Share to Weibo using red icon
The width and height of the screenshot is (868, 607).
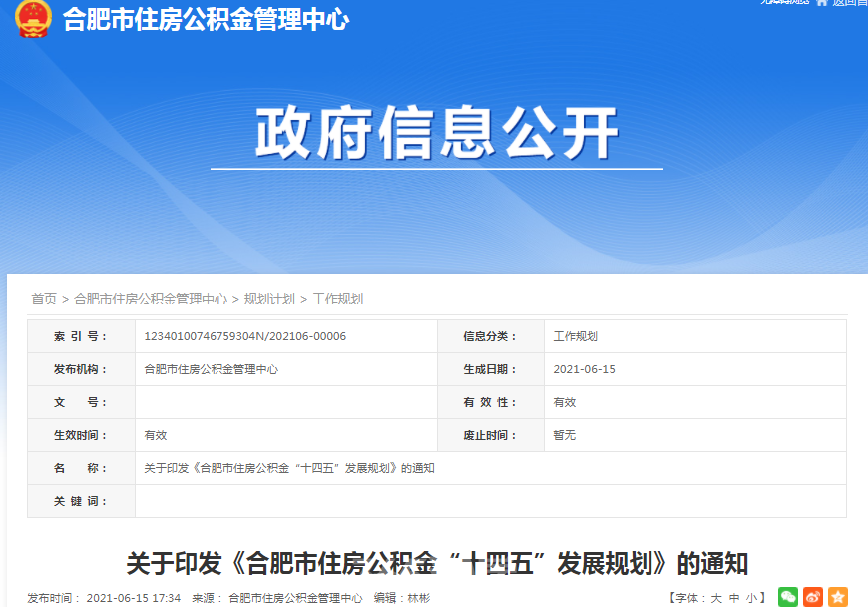click(x=813, y=597)
